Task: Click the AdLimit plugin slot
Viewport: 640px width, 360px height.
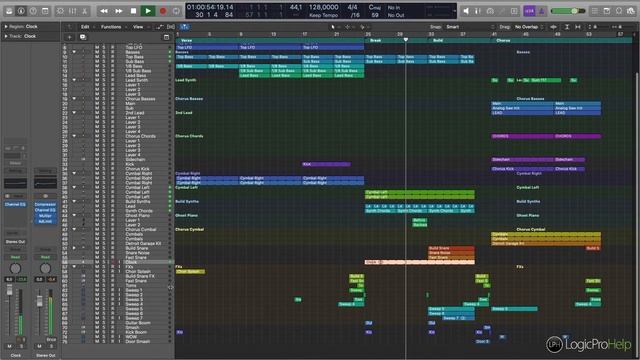Action: point(45,221)
